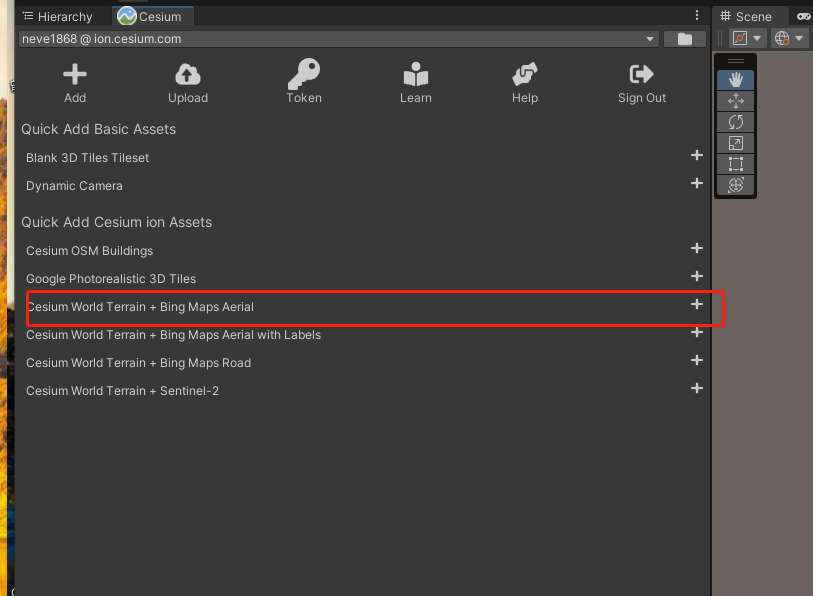Image resolution: width=813 pixels, height=596 pixels.
Task: Select the Rect transform tool
Action: click(735, 164)
